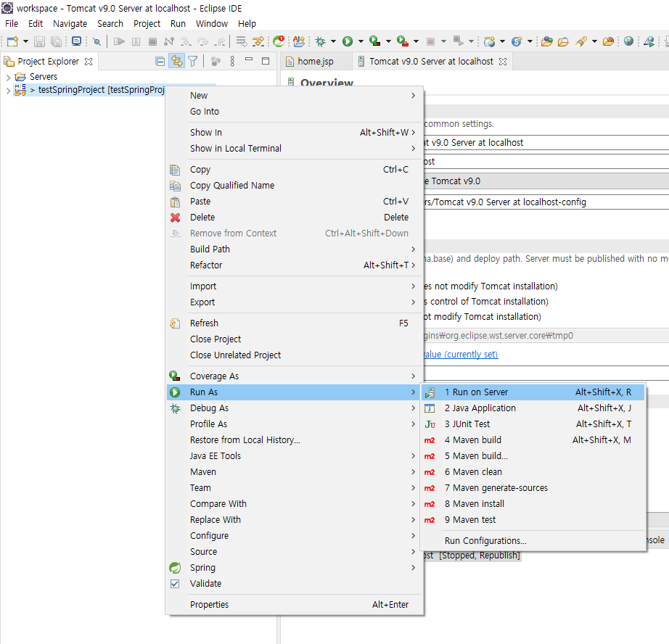
Task: Choose Run on Server from the submenu
Action: click(533, 392)
